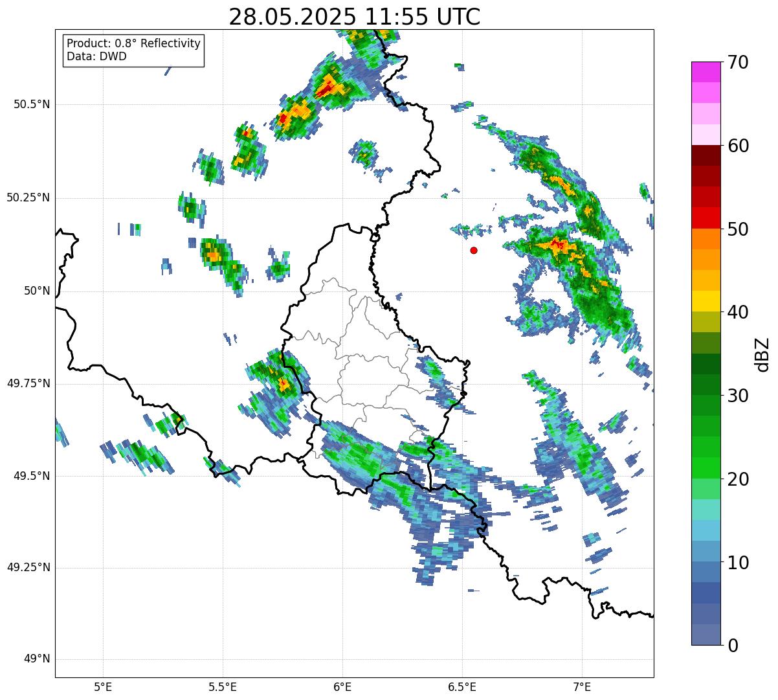Click the yellow 40 dBZ colorbar band

click(706, 301)
